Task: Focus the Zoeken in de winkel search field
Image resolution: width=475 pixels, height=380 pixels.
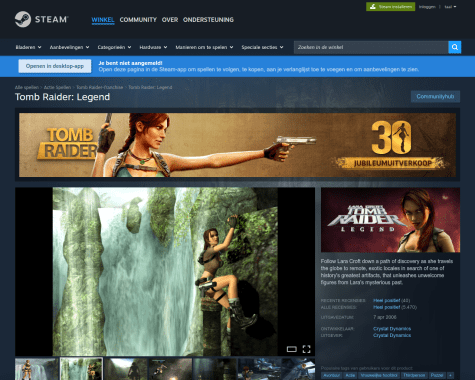Action: pyautogui.click(x=371, y=47)
